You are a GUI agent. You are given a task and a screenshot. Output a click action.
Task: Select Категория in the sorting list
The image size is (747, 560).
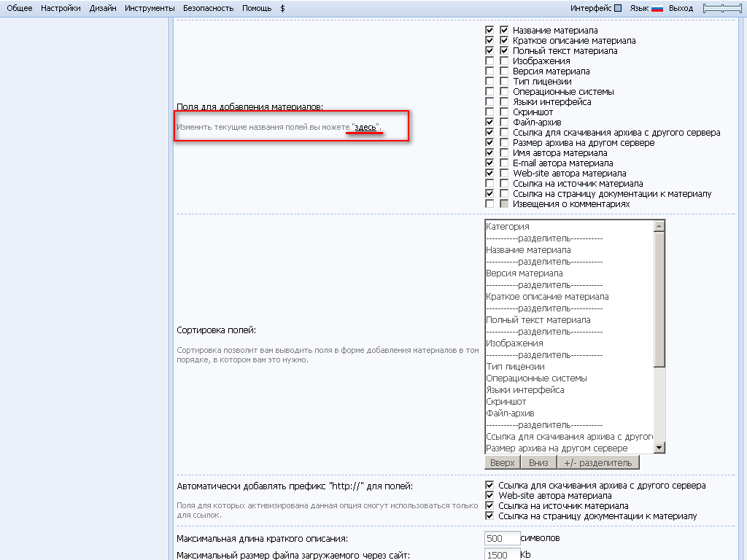[x=569, y=227]
